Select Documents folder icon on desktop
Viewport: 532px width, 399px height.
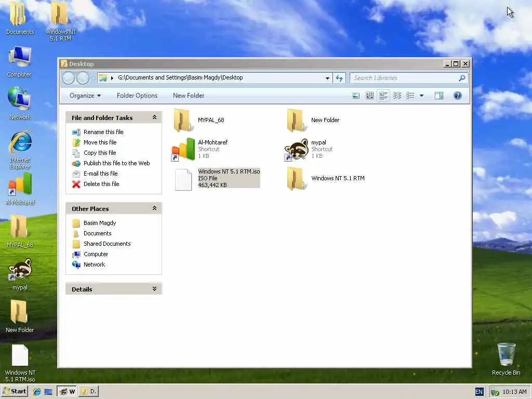coord(20,18)
